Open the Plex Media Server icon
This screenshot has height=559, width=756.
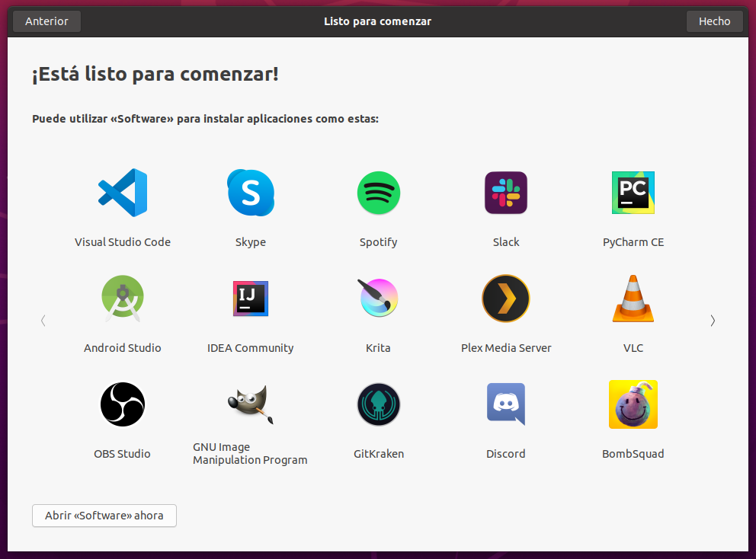pyautogui.click(x=506, y=299)
